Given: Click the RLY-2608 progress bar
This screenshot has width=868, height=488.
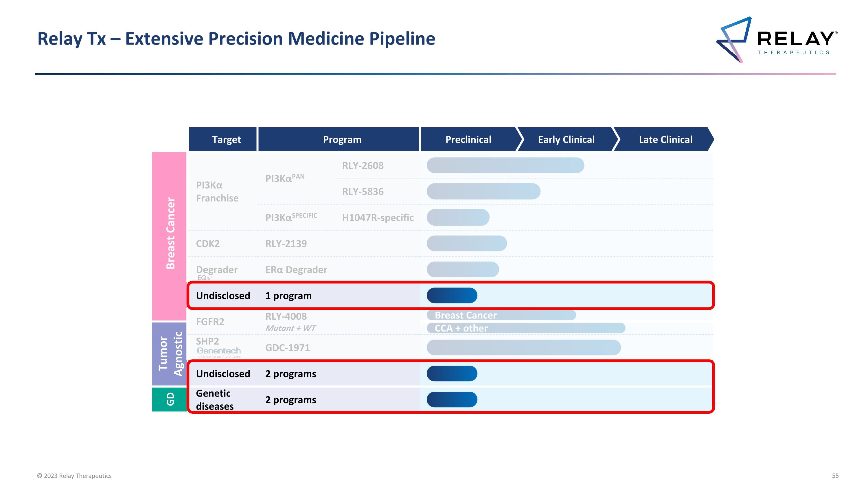Looking at the screenshot, I should click(505, 165).
